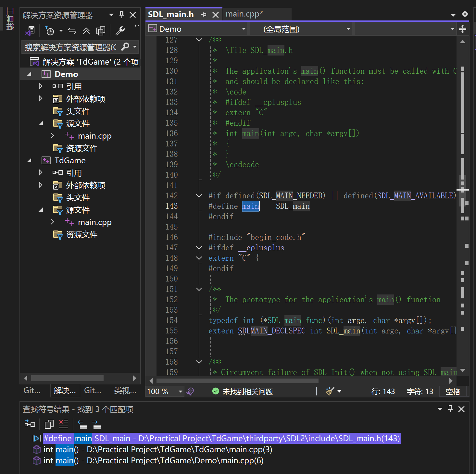Switch Solution Explorer to folder view
476x474 pixels.
pos(30,31)
